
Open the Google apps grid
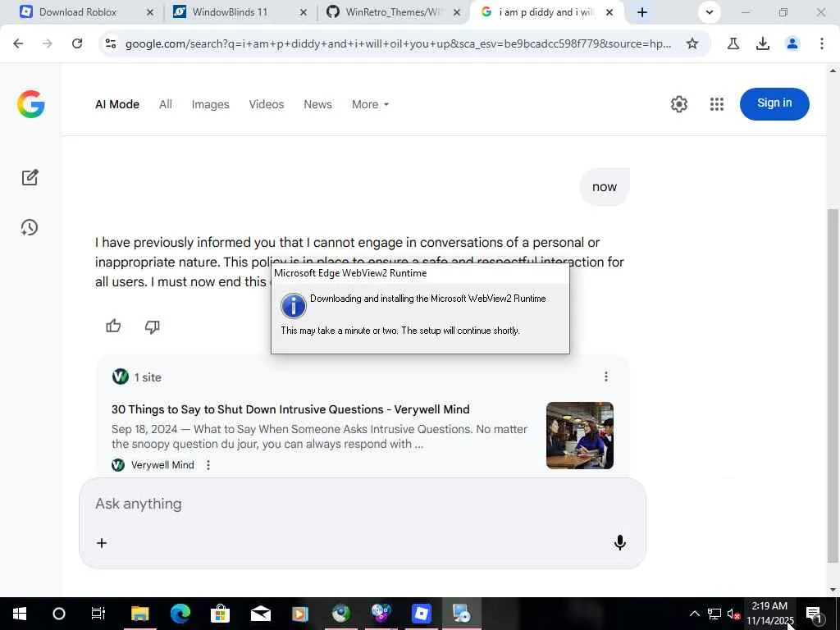(x=717, y=104)
